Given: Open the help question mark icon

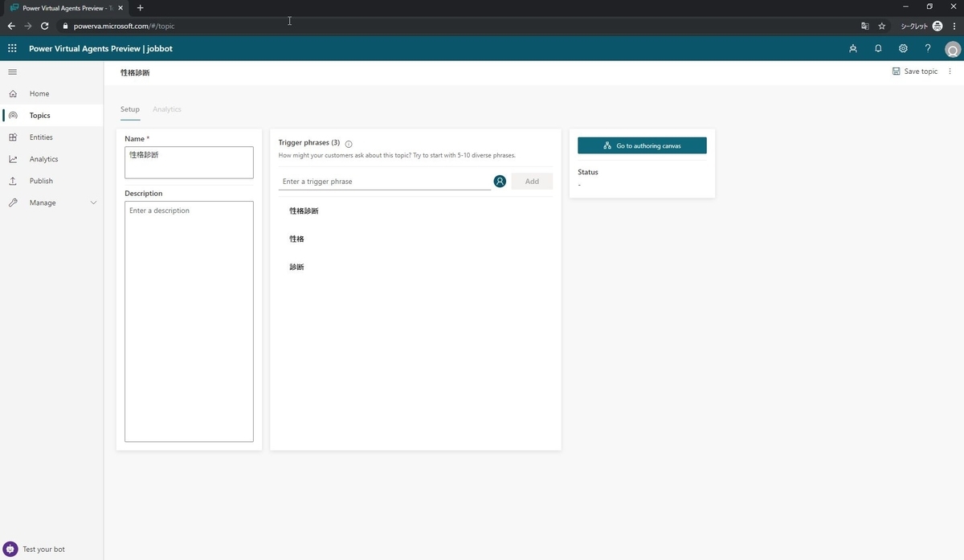Looking at the screenshot, I should tap(928, 48).
